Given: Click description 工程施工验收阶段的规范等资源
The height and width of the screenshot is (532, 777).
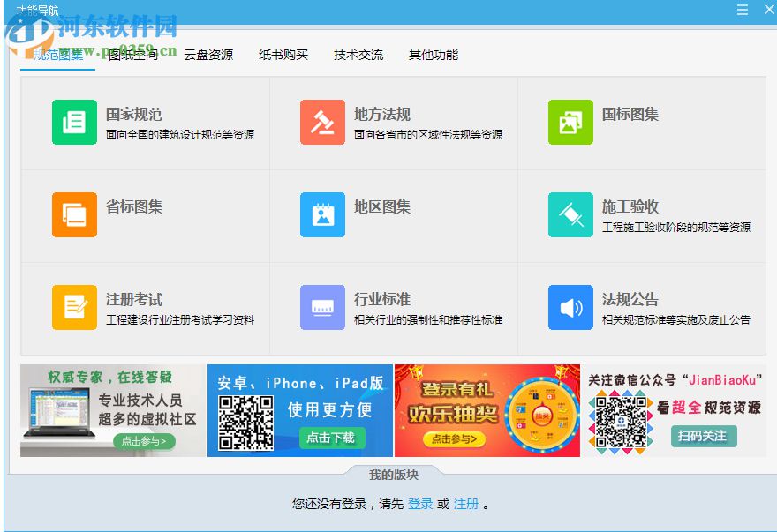Looking at the screenshot, I should tap(676, 228).
